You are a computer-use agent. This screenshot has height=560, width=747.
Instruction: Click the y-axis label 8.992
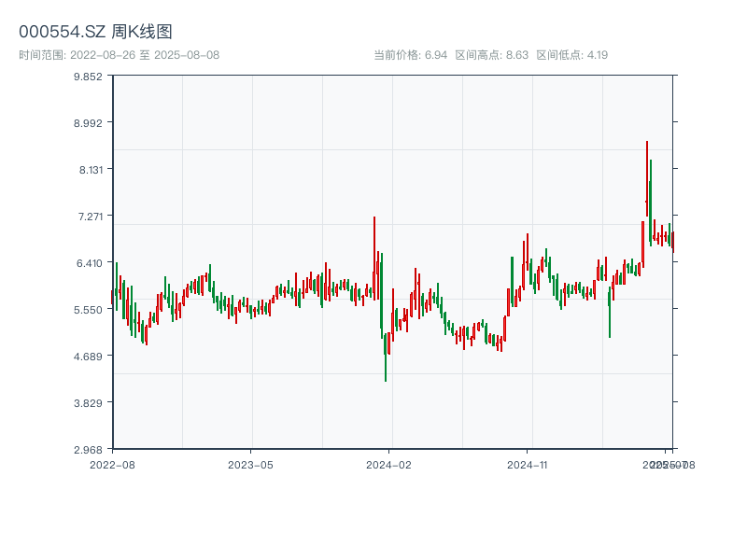click(88, 123)
